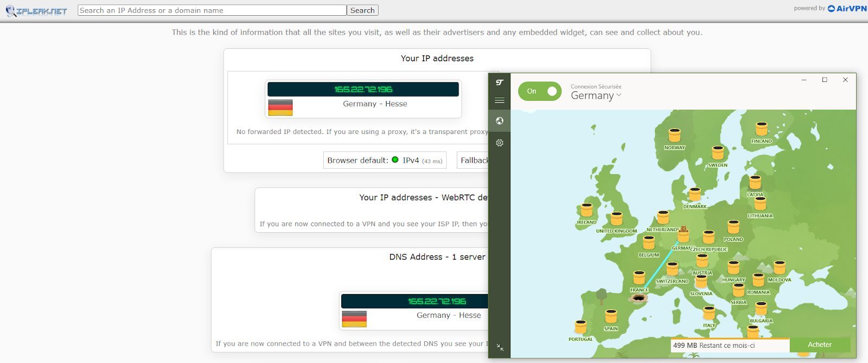This screenshot has height=363, width=868.
Task: Select the Poland tunnel on map
Action: click(733, 227)
